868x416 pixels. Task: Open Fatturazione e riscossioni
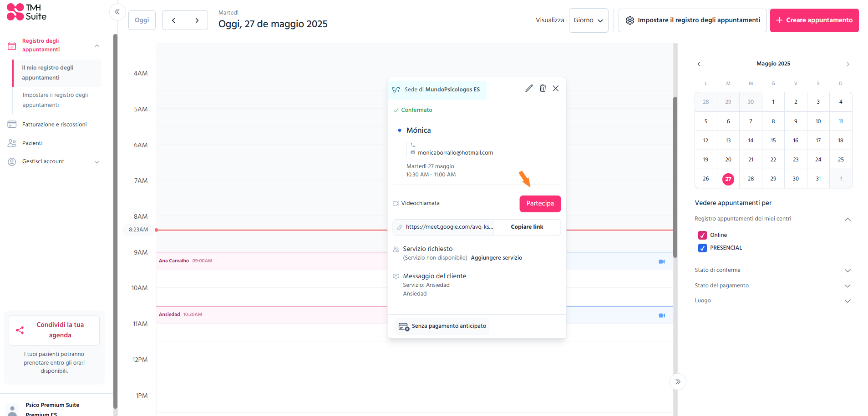click(54, 125)
